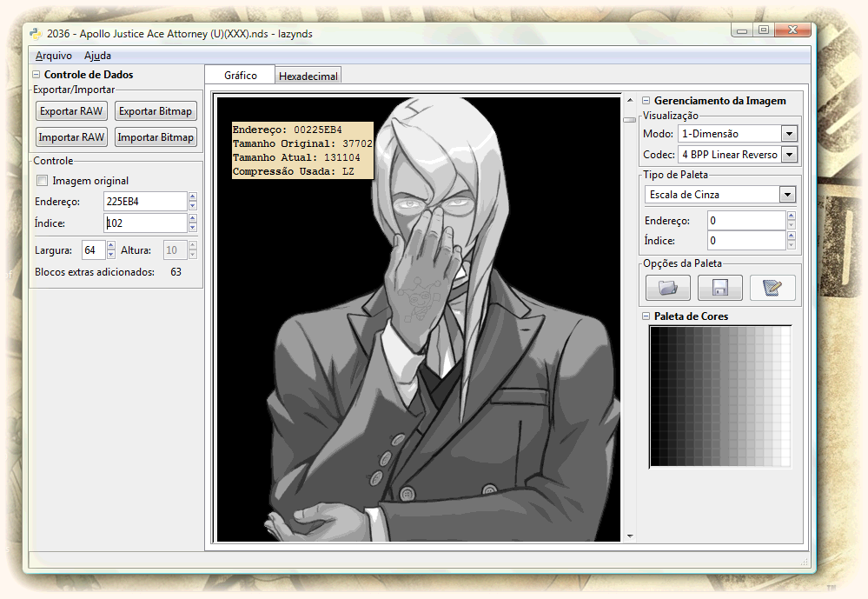
Task: Open the Codec dropdown
Action: [790, 155]
